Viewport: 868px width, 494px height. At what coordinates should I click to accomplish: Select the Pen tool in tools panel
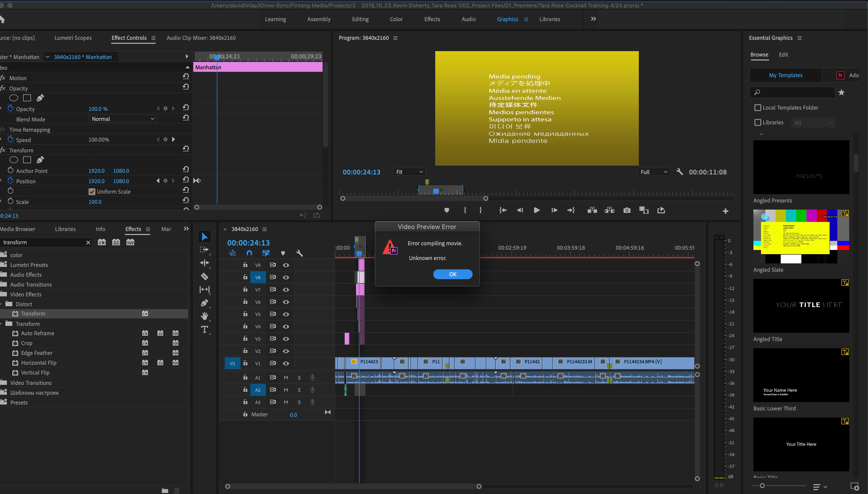204,303
